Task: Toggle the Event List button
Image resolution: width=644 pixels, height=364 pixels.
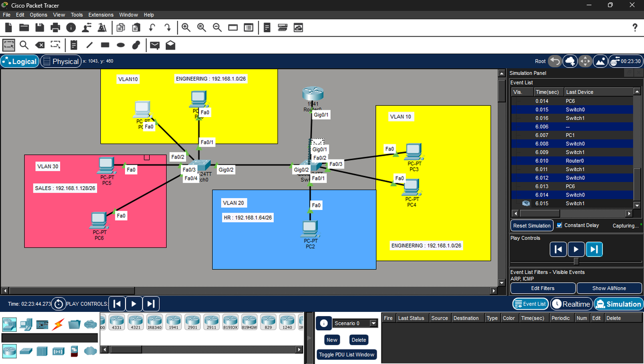Action: [530, 304]
